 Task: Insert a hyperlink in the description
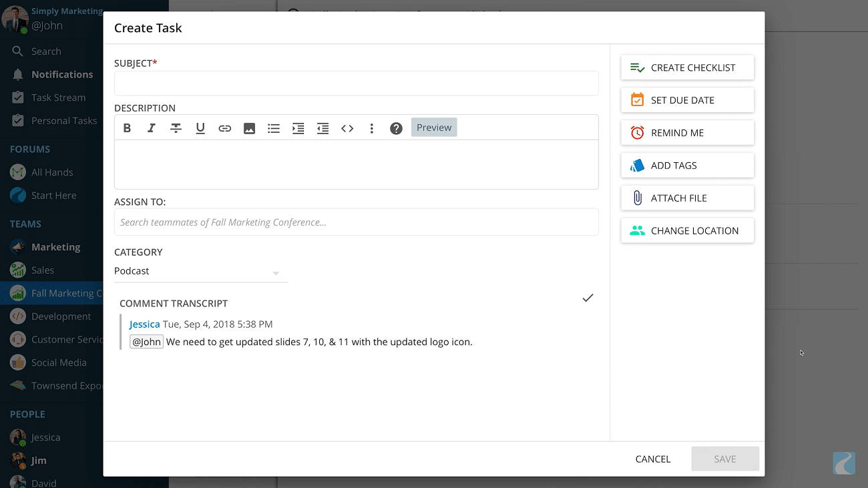tap(224, 128)
